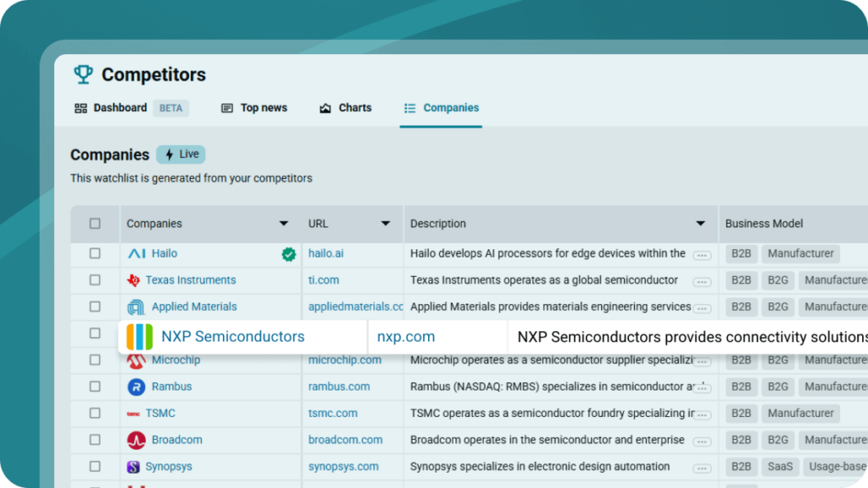Image resolution: width=868 pixels, height=488 pixels.
Task: Toggle the select-all checkbox in table header
Action: (x=95, y=224)
